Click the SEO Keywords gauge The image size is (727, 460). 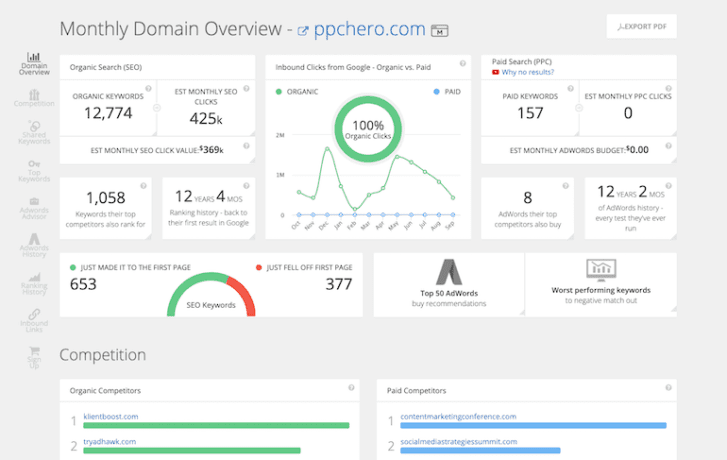click(x=211, y=295)
